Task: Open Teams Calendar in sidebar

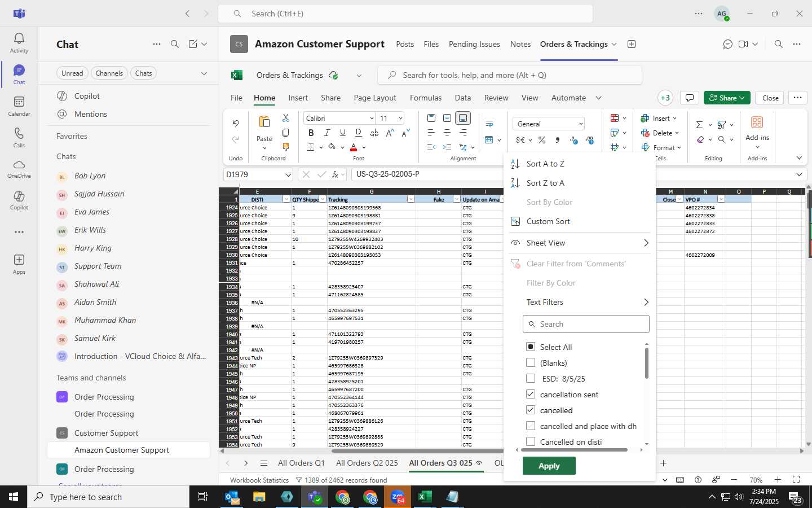Action: pyautogui.click(x=19, y=106)
